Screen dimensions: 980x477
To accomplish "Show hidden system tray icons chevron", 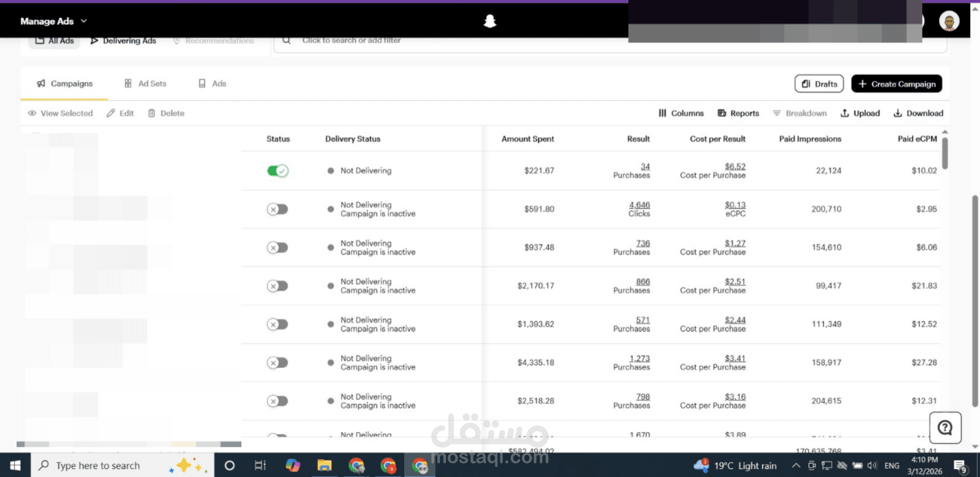I will [796, 466].
